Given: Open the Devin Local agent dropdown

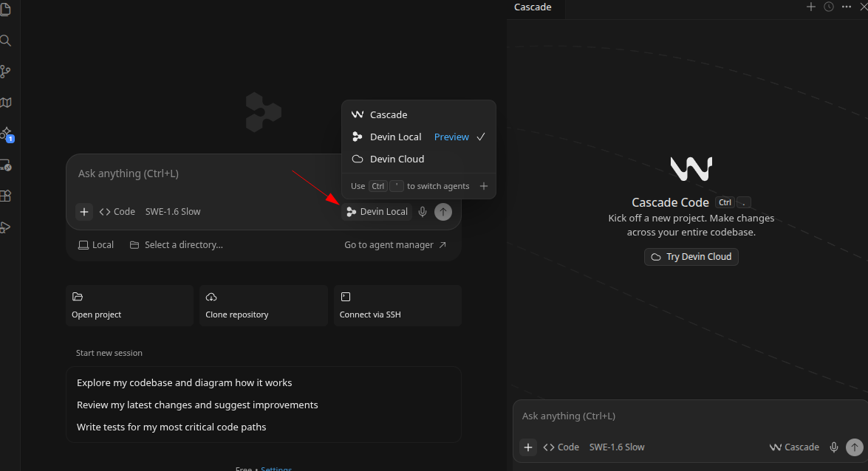Looking at the screenshot, I should 377,211.
